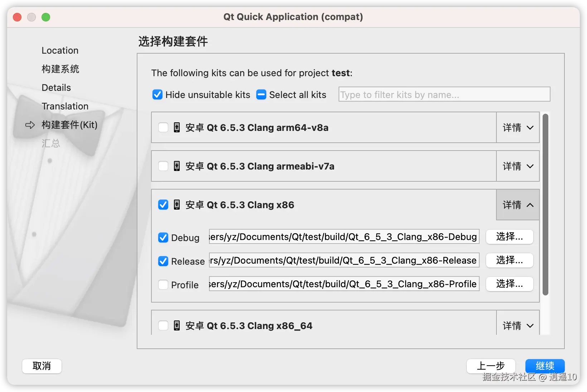Click the 安卓 Qt 6.5.3 Clang arm64-v8a label
The height and width of the screenshot is (392, 587).
tap(257, 128)
